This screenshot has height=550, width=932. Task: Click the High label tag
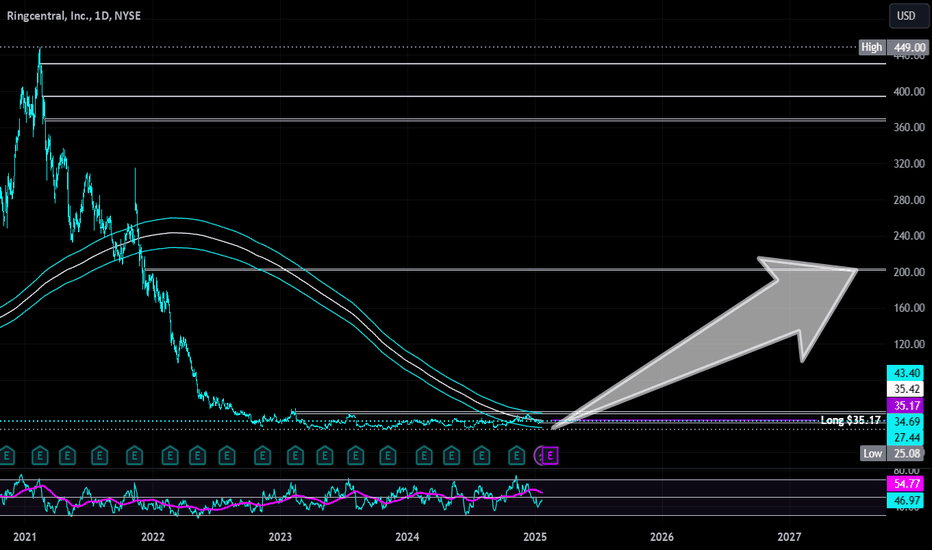point(872,47)
